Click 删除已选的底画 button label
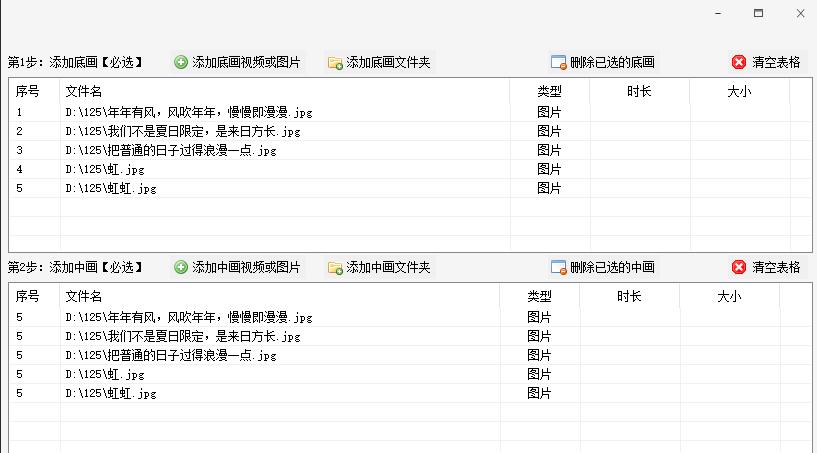This screenshot has height=453, width=817. [612, 63]
